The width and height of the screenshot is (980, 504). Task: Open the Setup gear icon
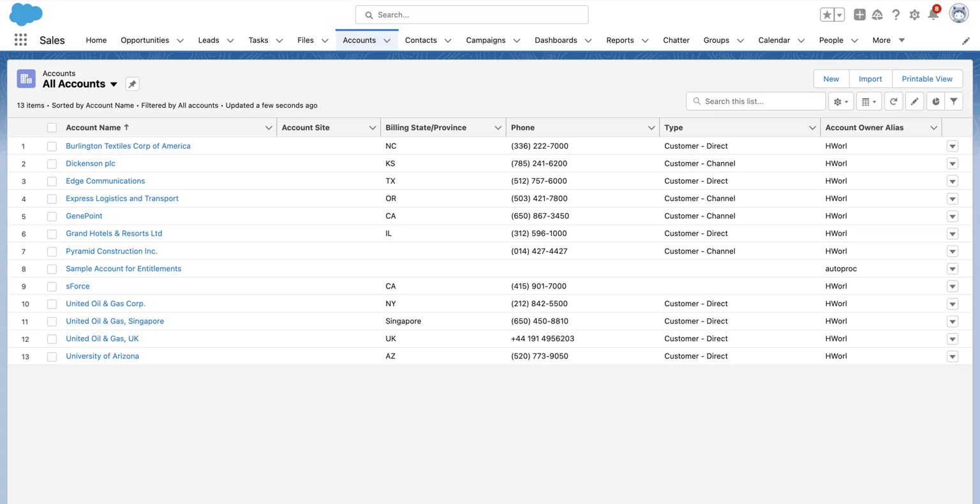(914, 15)
